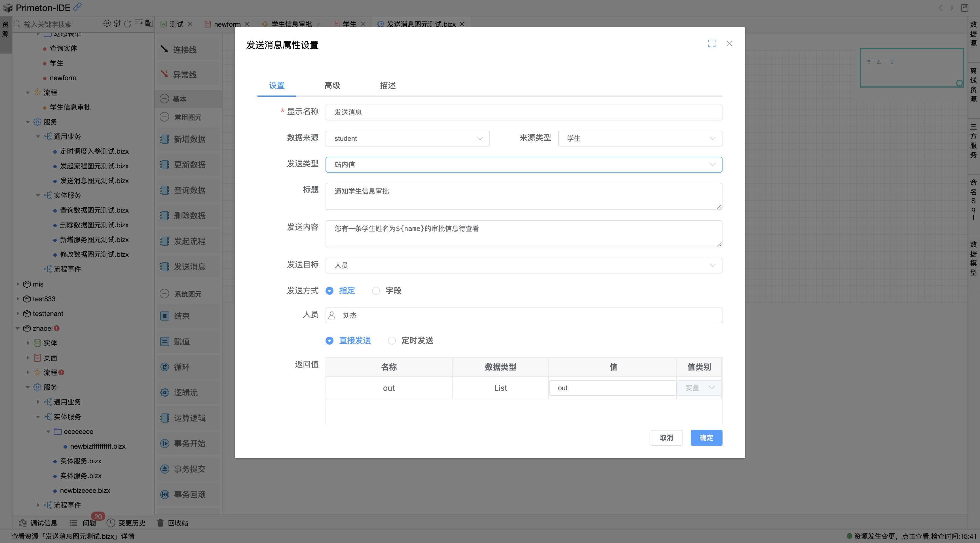Select the 异常线 (exception line) tool
The width and height of the screenshot is (980, 543).
click(x=185, y=74)
